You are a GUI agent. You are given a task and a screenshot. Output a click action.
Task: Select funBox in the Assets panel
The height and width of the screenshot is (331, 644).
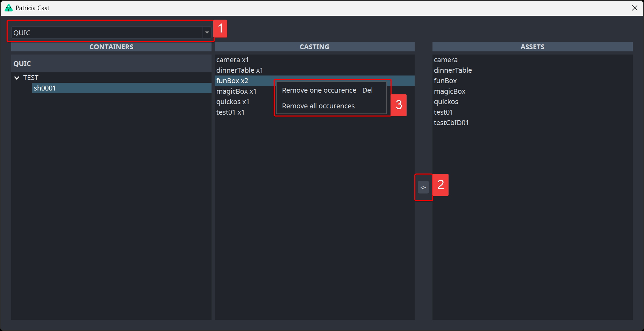(445, 81)
